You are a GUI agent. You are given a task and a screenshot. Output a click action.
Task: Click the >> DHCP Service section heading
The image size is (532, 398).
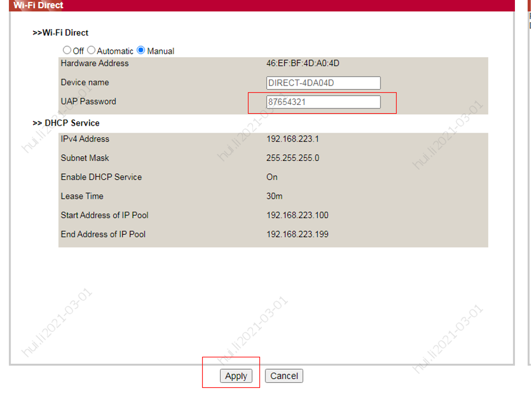coord(66,123)
